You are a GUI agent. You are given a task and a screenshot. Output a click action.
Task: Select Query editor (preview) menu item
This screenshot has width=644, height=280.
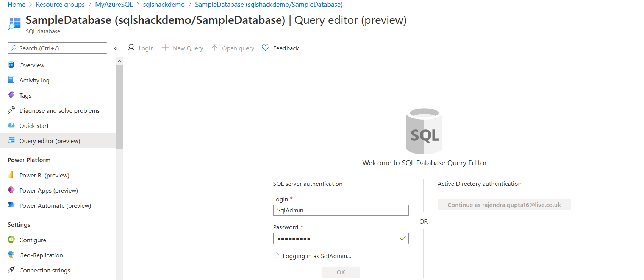pyautogui.click(x=50, y=141)
